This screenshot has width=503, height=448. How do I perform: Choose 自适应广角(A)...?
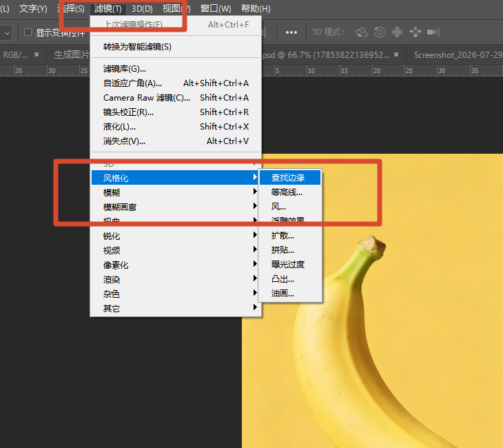pyautogui.click(x=176, y=83)
